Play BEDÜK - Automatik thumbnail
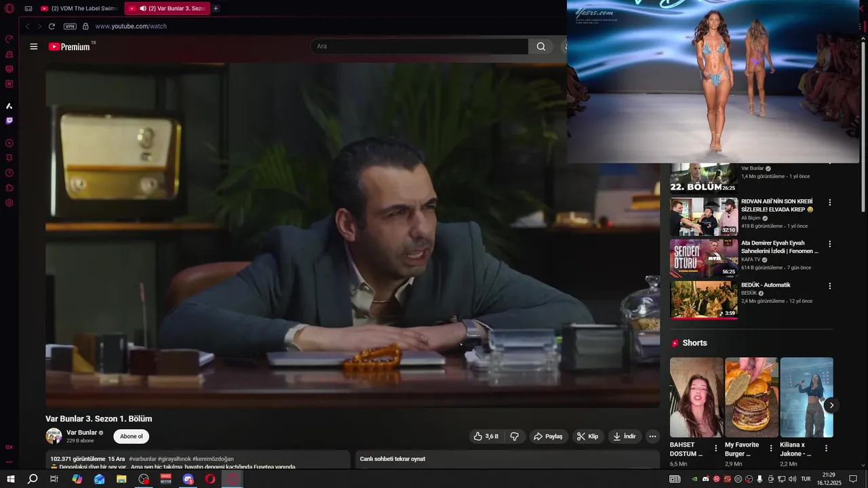Viewport: 868px width, 488px height. [x=704, y=300]
